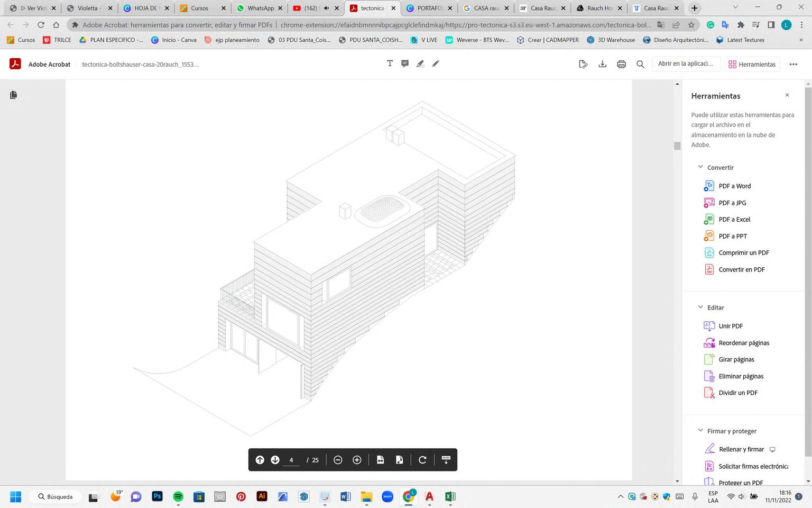Open the Latest Textures bookmark

[740, 40]
